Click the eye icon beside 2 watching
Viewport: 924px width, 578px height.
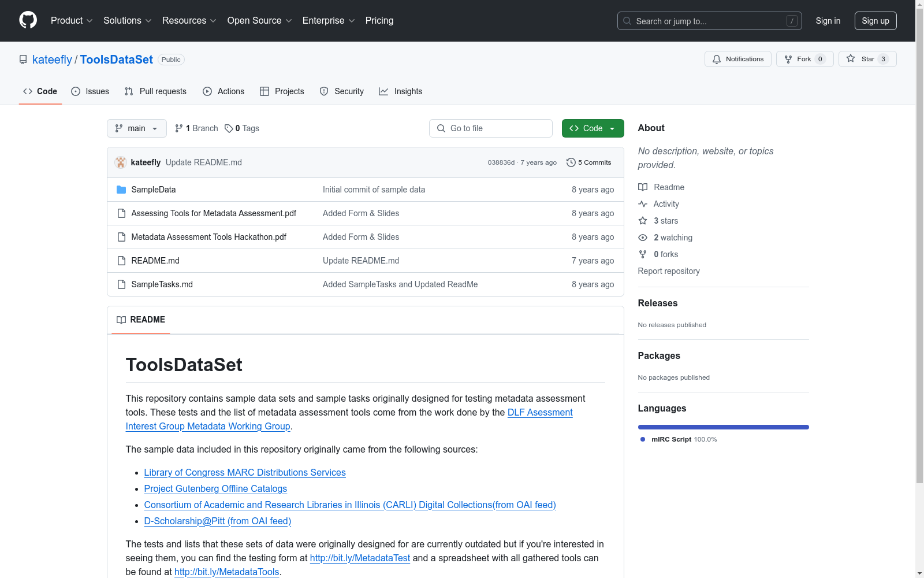[643, 238]
